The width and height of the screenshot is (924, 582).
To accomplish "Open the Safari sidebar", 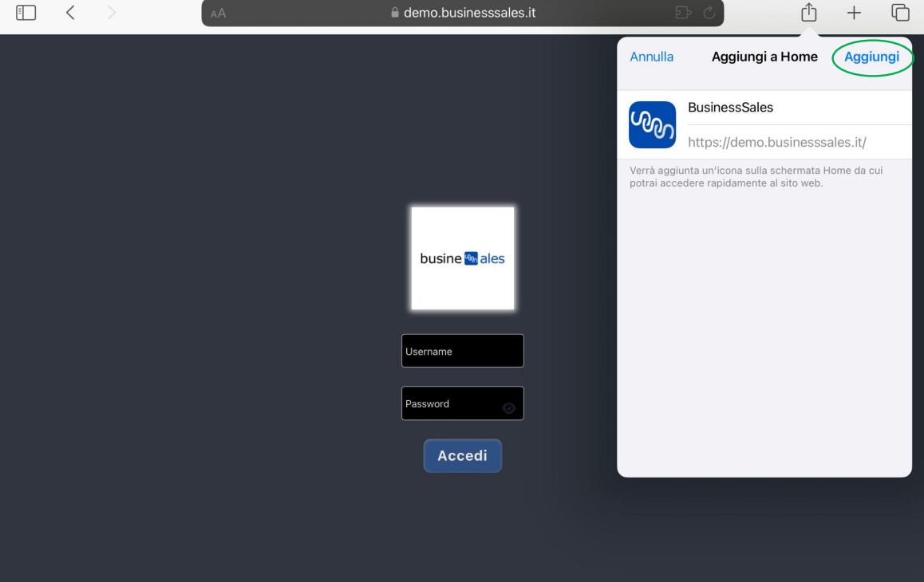I will pos(25,12).
